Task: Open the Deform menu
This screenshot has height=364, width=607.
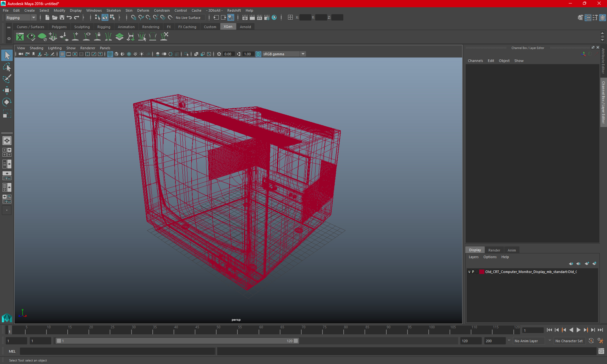Action: pyautogui.click(x=143, y=10)
